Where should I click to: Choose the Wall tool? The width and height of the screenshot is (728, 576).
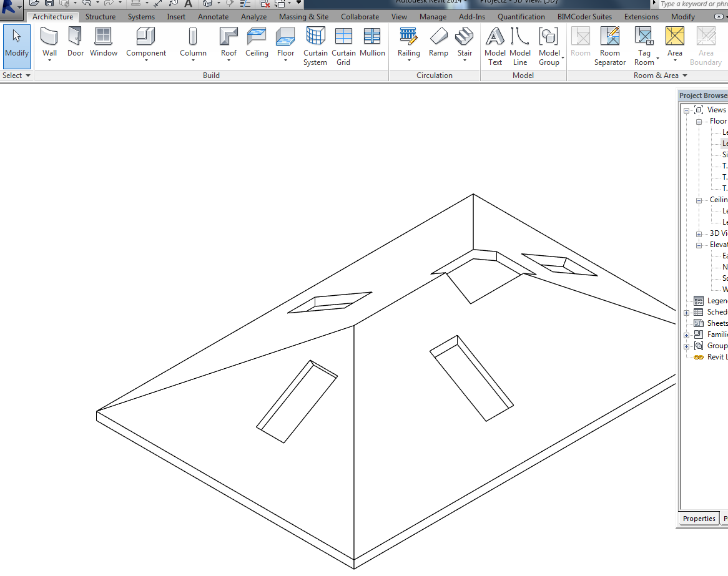click(49, 42)
